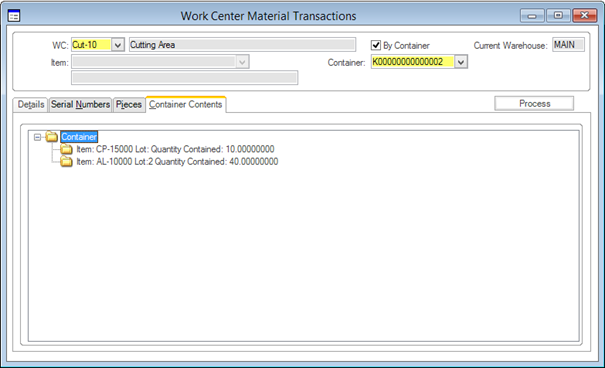
Task: Click the Process button
Action: pyautogui.click(x=534, y=103)
